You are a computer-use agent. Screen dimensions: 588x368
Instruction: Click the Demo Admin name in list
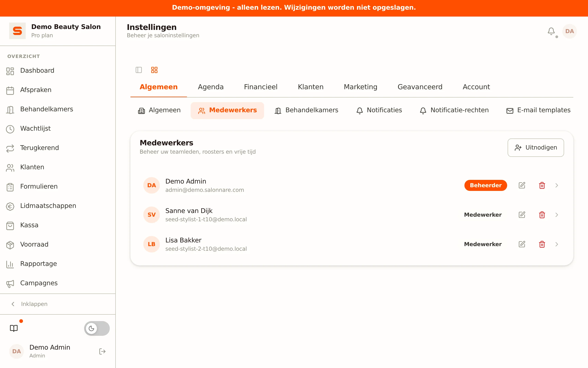coord(186,181)
